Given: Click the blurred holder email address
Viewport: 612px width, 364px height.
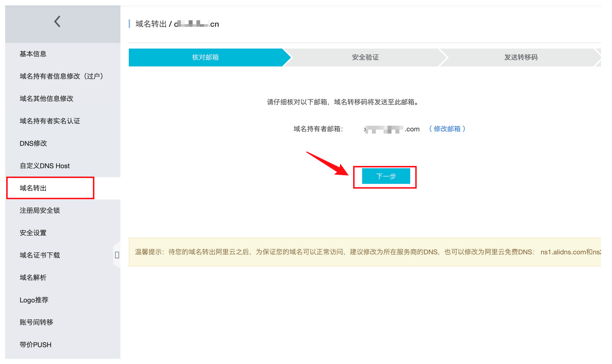Looking at the screenshot, I should pyautogui.click(x=392, y=129).
